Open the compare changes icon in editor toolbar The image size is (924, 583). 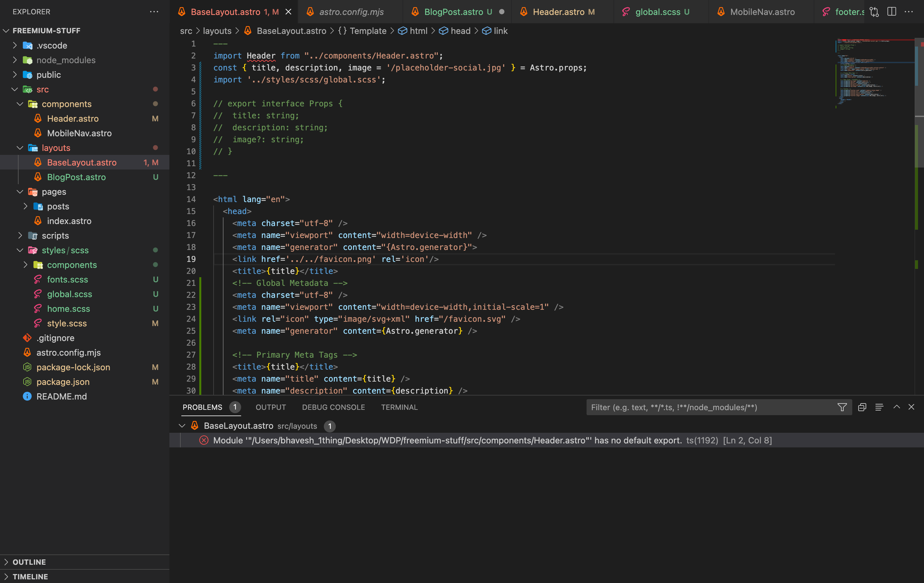pos(874,12)
